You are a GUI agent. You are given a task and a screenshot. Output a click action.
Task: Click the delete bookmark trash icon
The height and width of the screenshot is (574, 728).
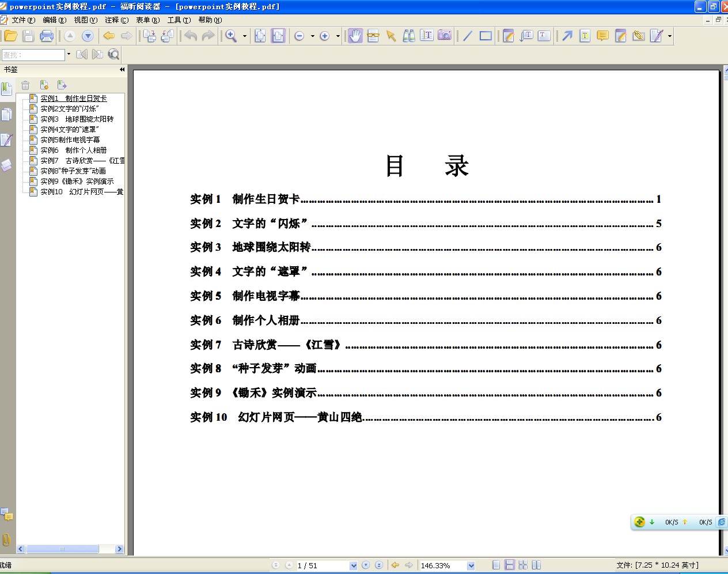(25, 85)
